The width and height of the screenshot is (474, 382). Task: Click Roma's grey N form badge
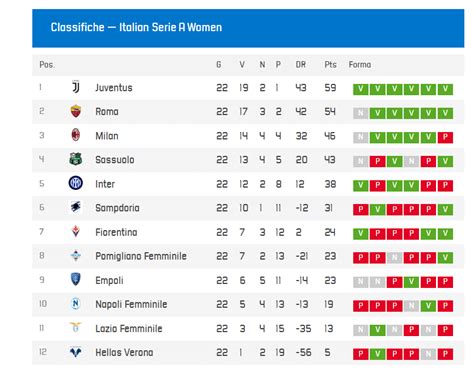click(361, 113)
